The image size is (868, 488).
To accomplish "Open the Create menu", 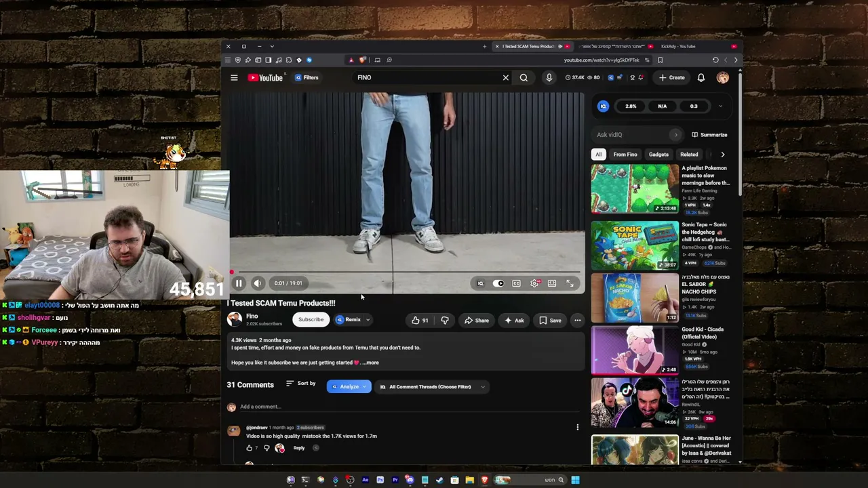I will coord(672,77).
